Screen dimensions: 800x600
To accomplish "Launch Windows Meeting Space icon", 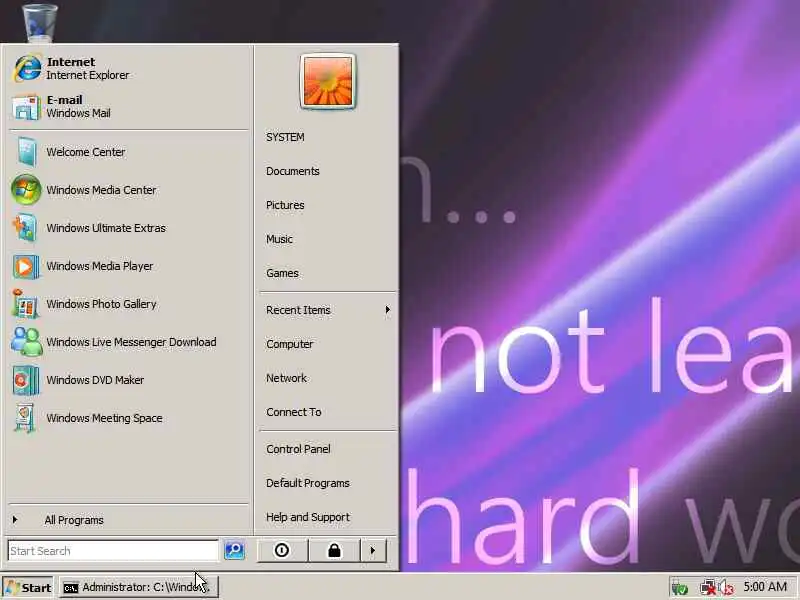I will tap(24, 418).
